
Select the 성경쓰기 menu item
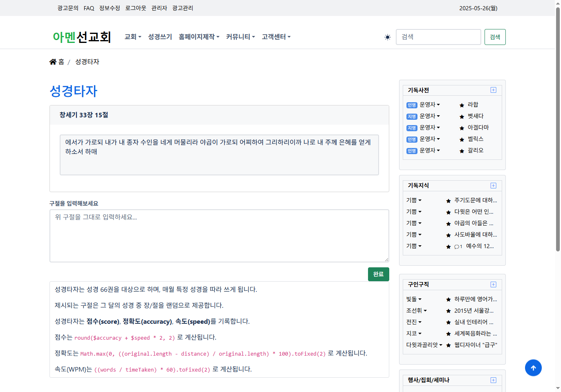160,37
